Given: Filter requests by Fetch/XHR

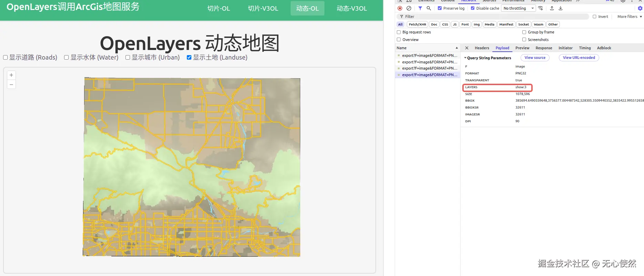Looking at the screenshot, I should click(417, 24).
